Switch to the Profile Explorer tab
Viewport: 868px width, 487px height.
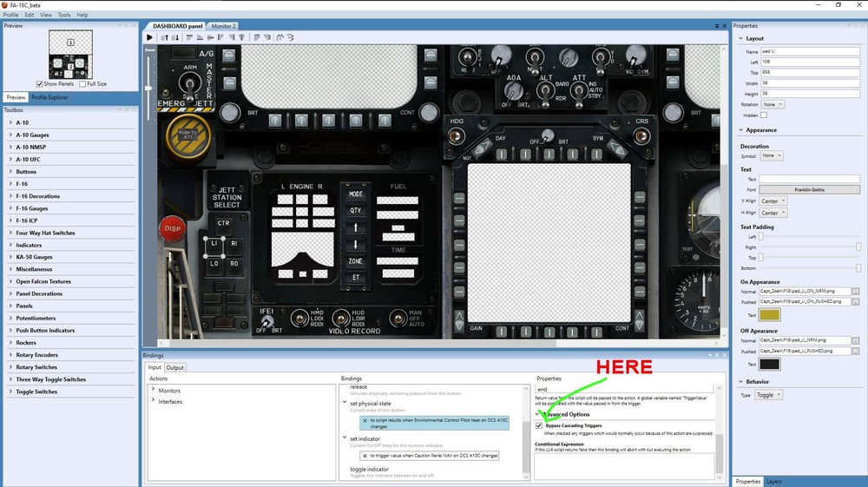[49, 97]
